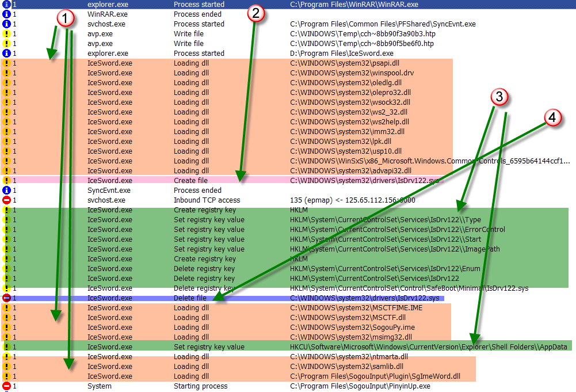Click the info icon beside WinRAR.exe Process ended
Image resolution: width=576 pixels, height=392 pixels.
[x=6, y=14]
